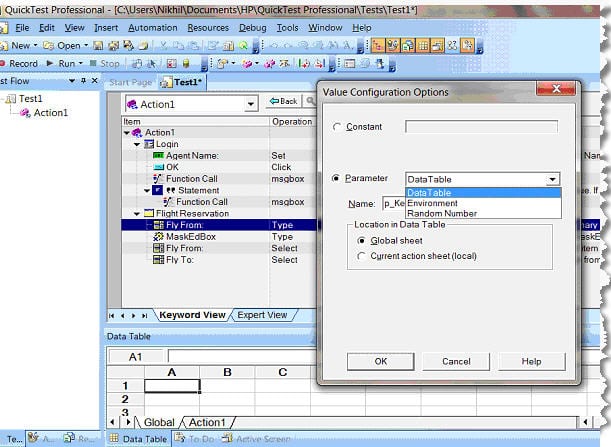The height and width of the screenshot is (447, 611).
Task: Click the question marks toolbar icon
Action: [452, 46]
